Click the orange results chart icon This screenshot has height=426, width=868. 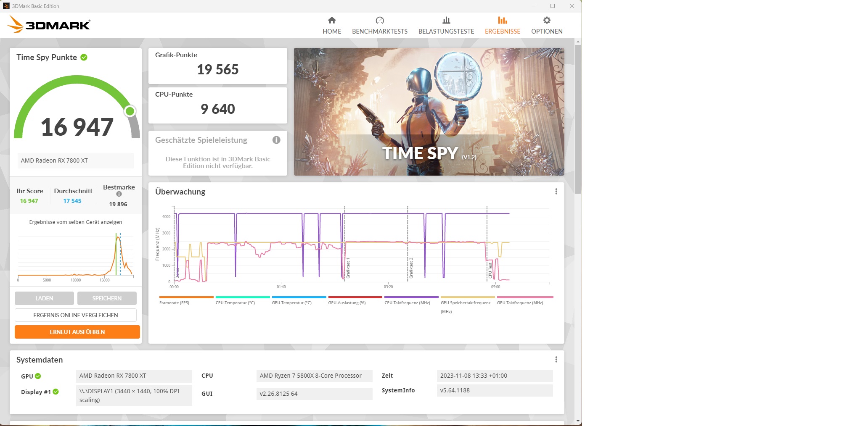(x=503, y=20)
